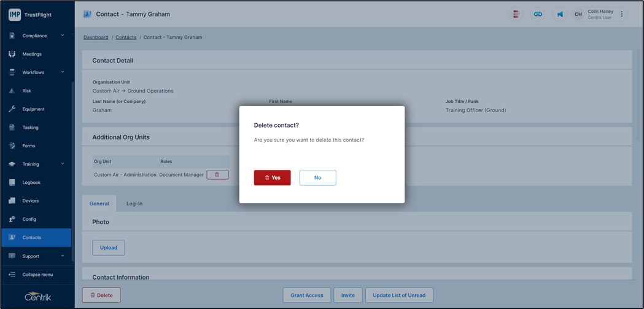The width and height of the screenshot is (644, 309).
Task: Open the Config sidebar icon
Action: pos(12,219)
